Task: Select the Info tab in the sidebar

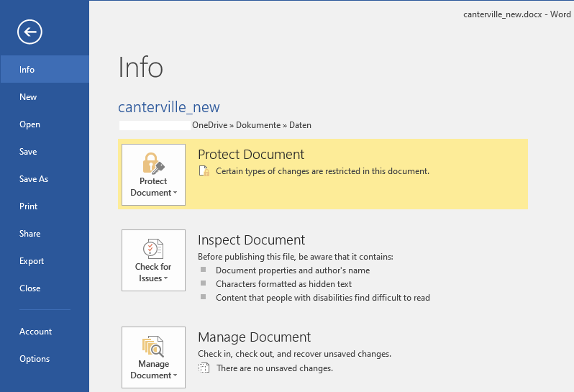Action: pos(27,70)
